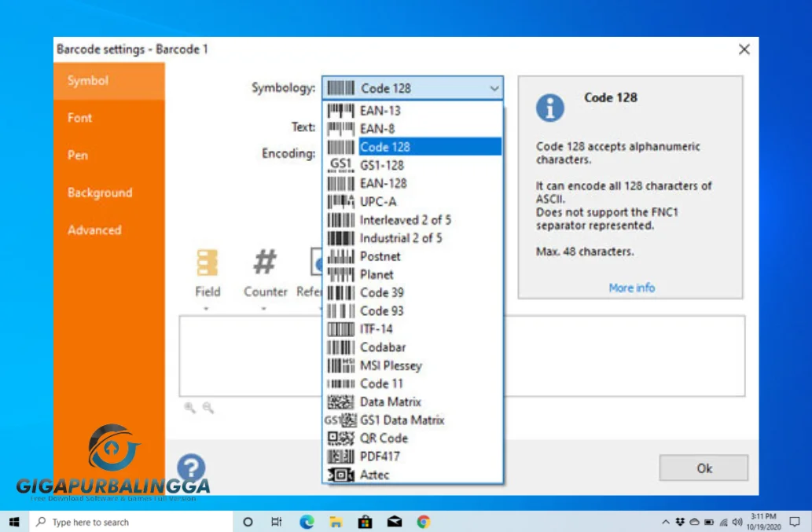Viewport: 812px width, 532px height.
Task: Zoom in on the barcode preview
Action: coord(189,408)
